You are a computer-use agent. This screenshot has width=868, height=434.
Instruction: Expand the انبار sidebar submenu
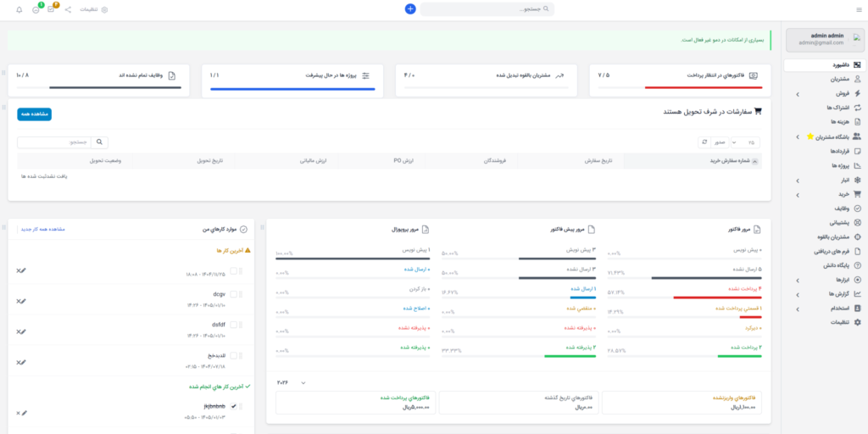pyautogui.click(x=798, y=181)
